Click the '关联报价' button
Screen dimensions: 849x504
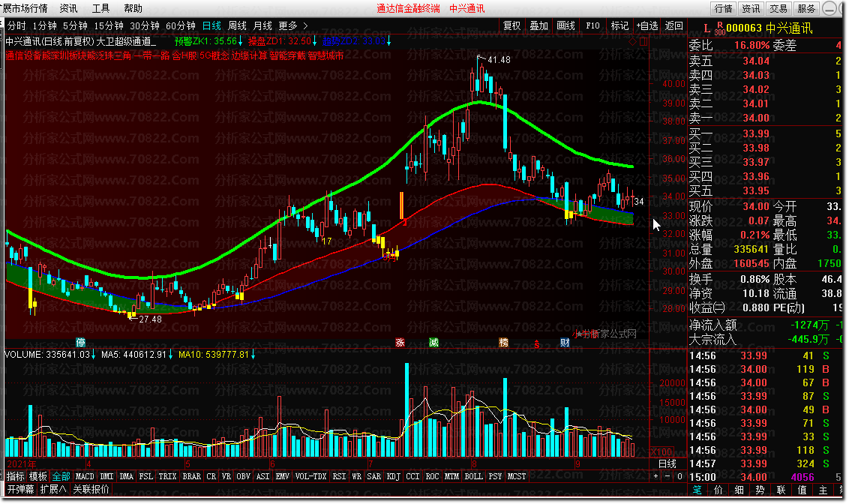[91, 489]
